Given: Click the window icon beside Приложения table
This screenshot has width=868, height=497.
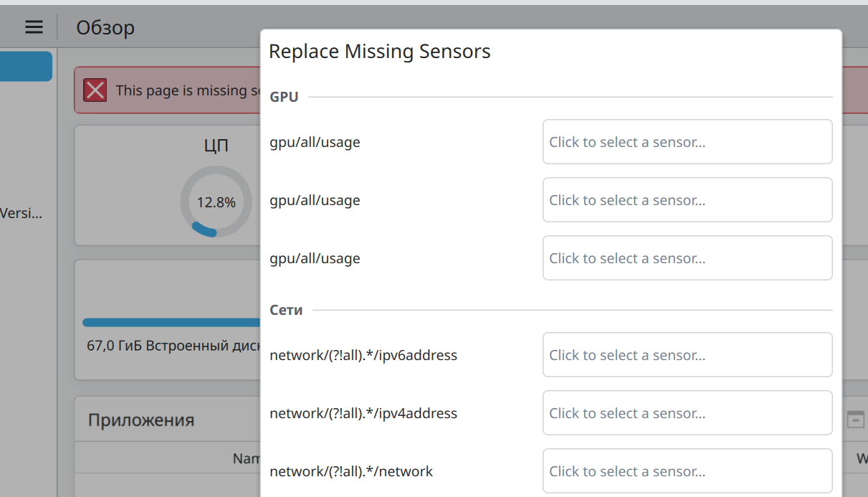Looking at the screenshot, I should coord(855,420).
